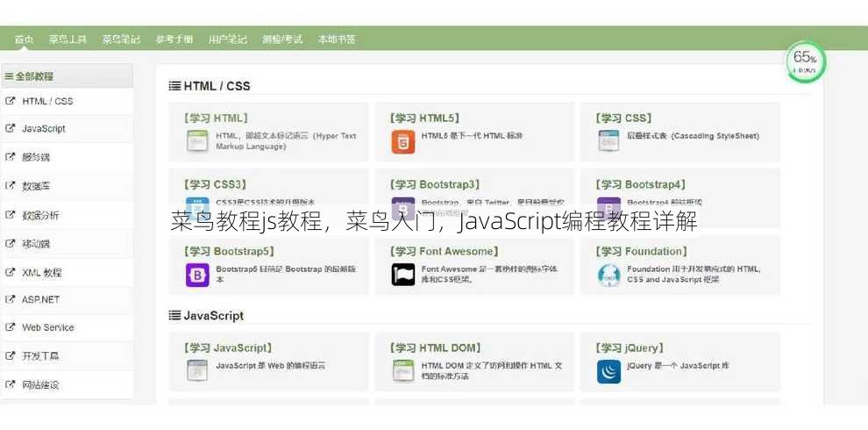Click 'Cascading StyleSheet' description text
The image size is (868, 430).
click(715, 136)
